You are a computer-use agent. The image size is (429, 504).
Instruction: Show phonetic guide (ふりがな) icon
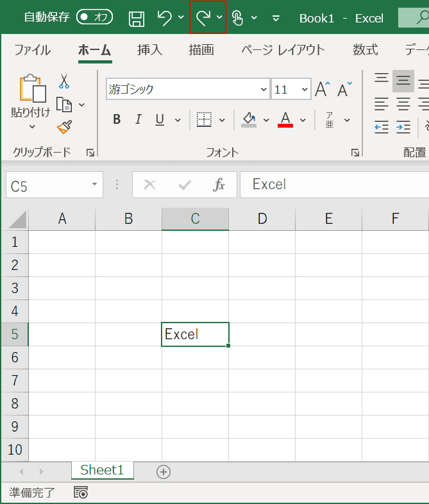point(330,119)
